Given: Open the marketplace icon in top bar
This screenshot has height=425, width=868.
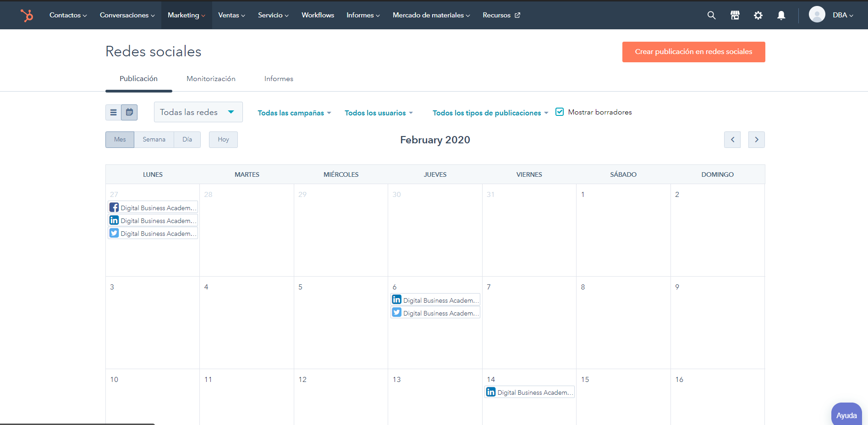Looking at the screenshot, I should point(735,15).
